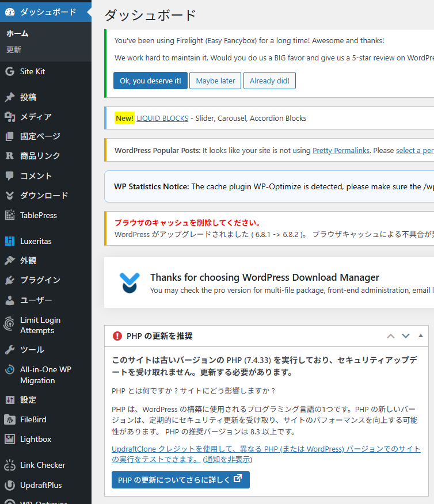Click the media icon beside メディア
This screenshot has width=434, height=504.
[10, 117]
